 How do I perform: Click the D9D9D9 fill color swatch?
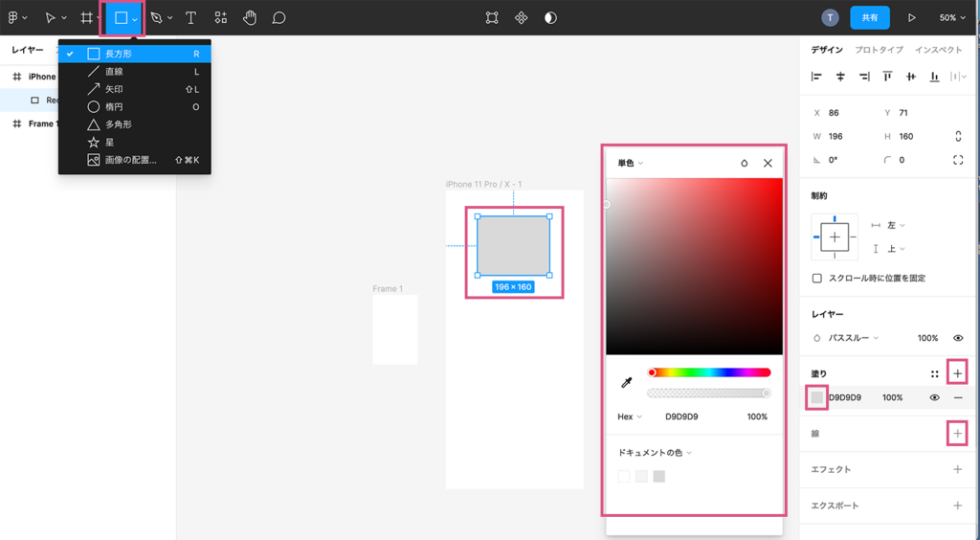click(817, 397)
